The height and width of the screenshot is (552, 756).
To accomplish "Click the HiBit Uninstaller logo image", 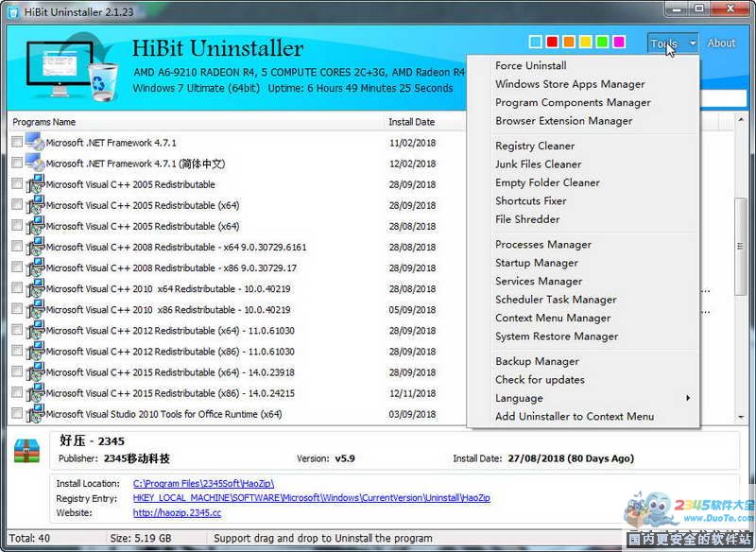I will [73, 66].
